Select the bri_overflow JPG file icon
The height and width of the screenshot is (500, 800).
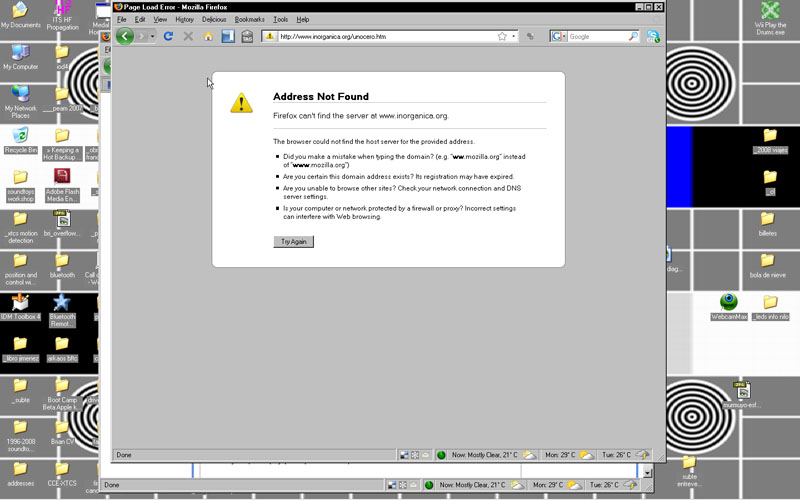pyautogui.click(x=62, y=224)
